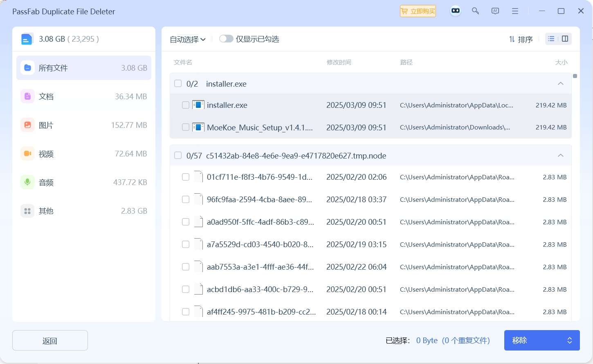Check the af4ff245 file checkbox
Viewport: 593px width, 364px height.
[x=186, y=312]
